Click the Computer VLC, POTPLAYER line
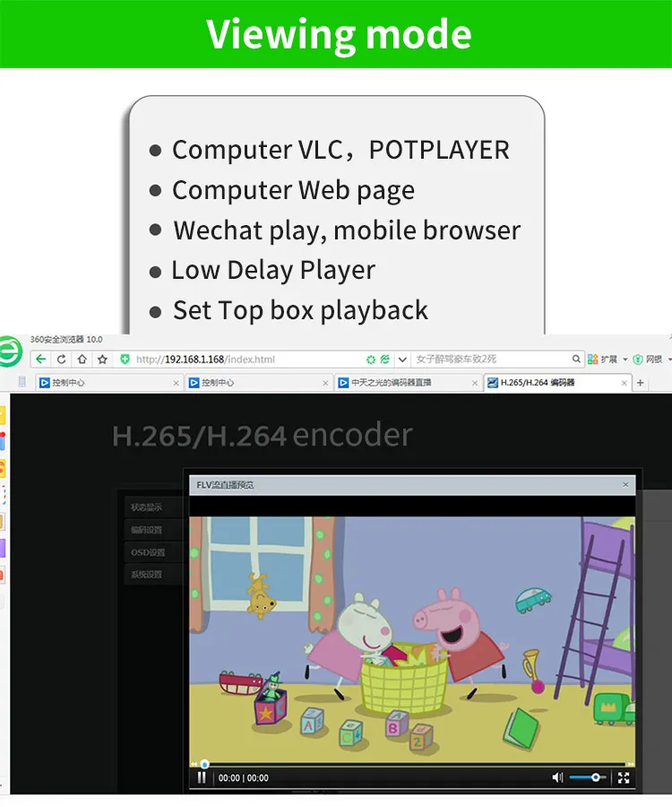Screen dimensions: 672x807 [x=340, y=151]
